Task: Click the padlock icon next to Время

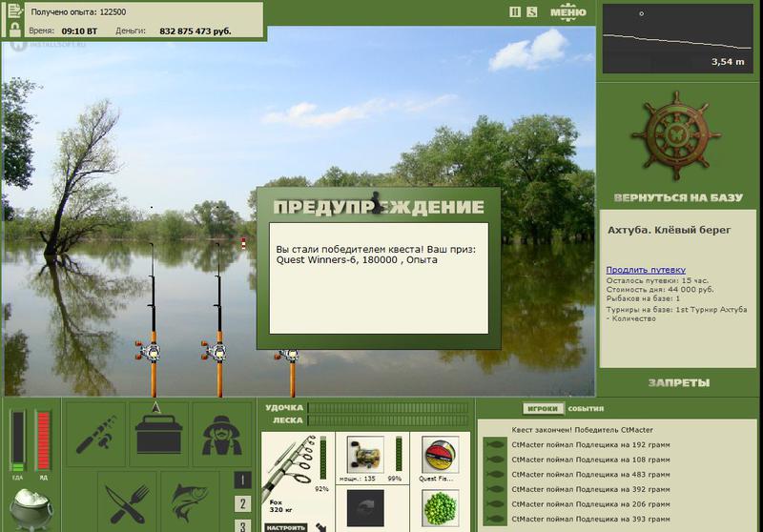Action: click(15, 30)
